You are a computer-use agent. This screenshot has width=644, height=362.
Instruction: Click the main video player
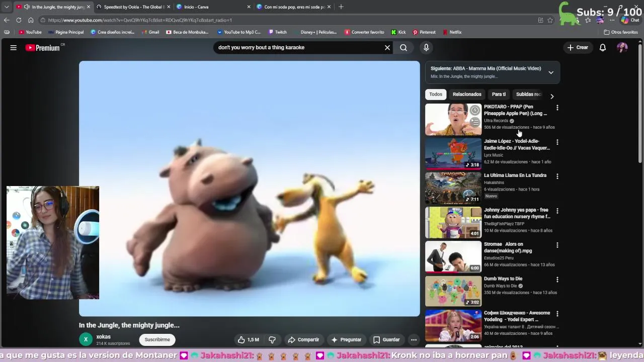click(249, 189)
